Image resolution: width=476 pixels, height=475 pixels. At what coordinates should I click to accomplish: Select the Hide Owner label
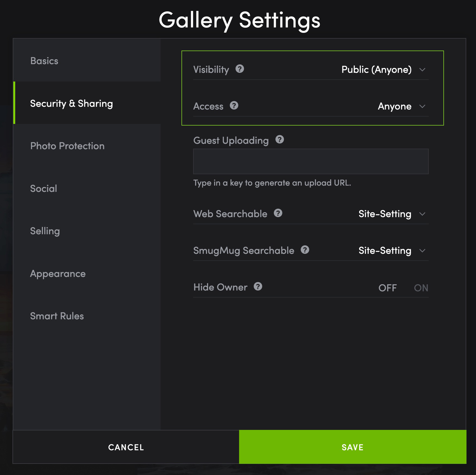[220, 287]
